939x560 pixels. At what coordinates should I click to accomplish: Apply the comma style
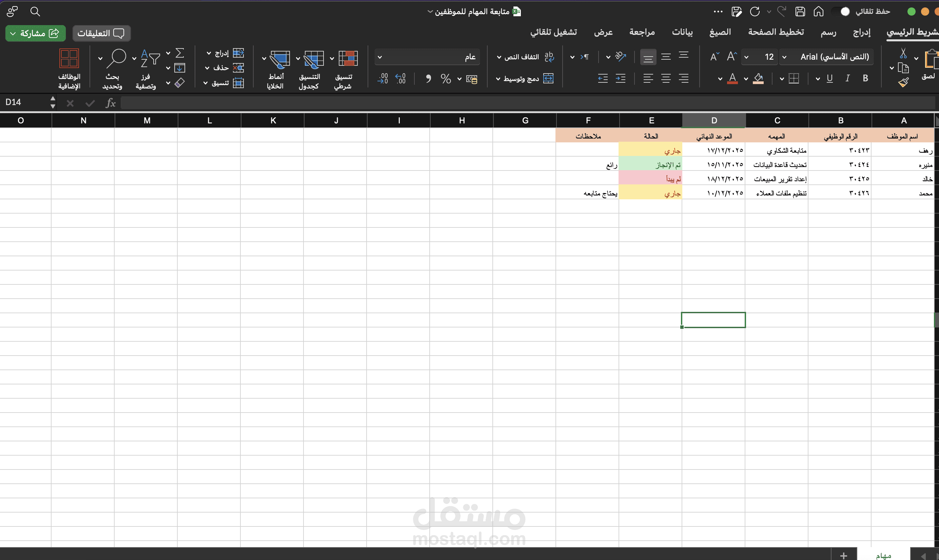tap(428, 79)
